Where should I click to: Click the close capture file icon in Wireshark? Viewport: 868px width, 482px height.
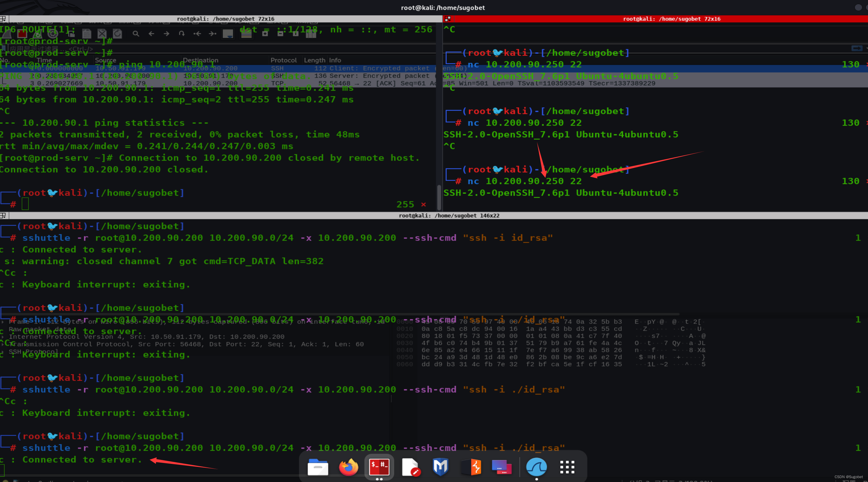[x=102, y=34]
